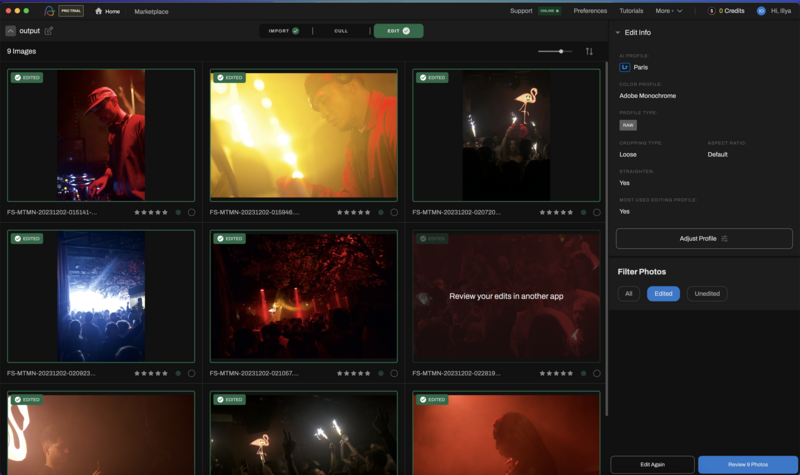Select the Edit step tab
This screenshot has height=475, width=800.
[x=398, y=31]
